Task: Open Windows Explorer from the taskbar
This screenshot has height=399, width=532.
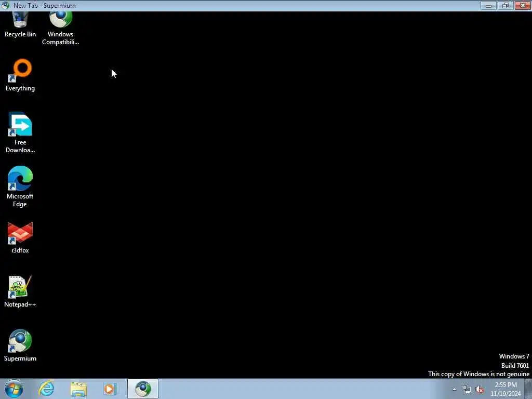Action: pos(79,389)
